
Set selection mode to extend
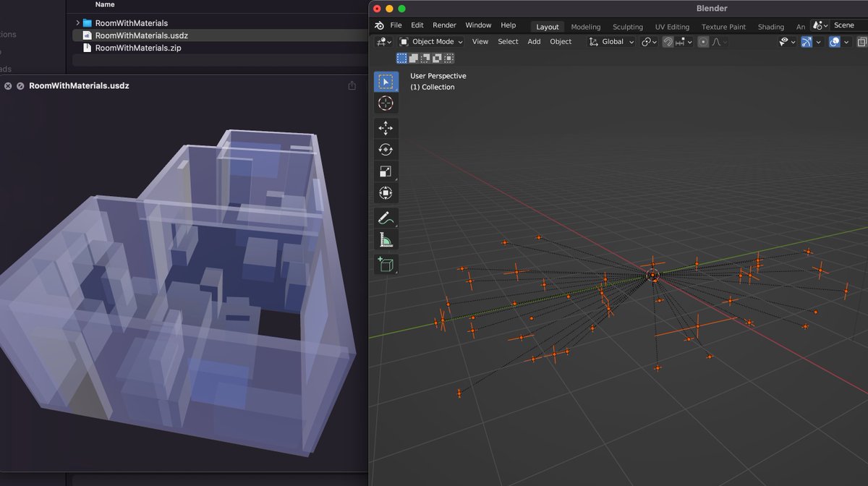413,58
